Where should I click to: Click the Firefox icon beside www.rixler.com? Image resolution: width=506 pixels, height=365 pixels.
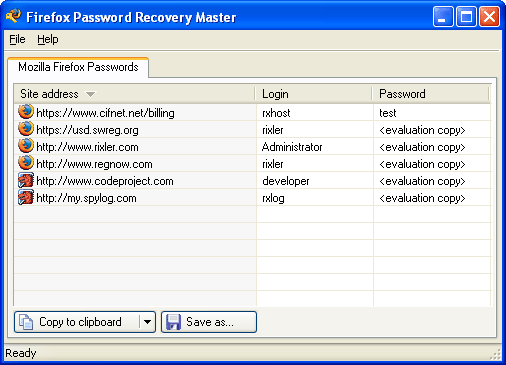click(x=26, y=146)
